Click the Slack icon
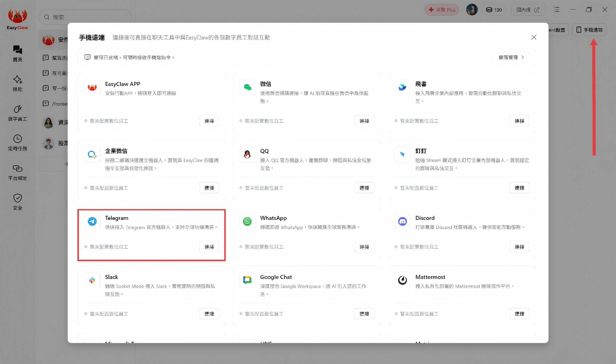This screenshot has height=364, width=616. click(x=92, y=280)
